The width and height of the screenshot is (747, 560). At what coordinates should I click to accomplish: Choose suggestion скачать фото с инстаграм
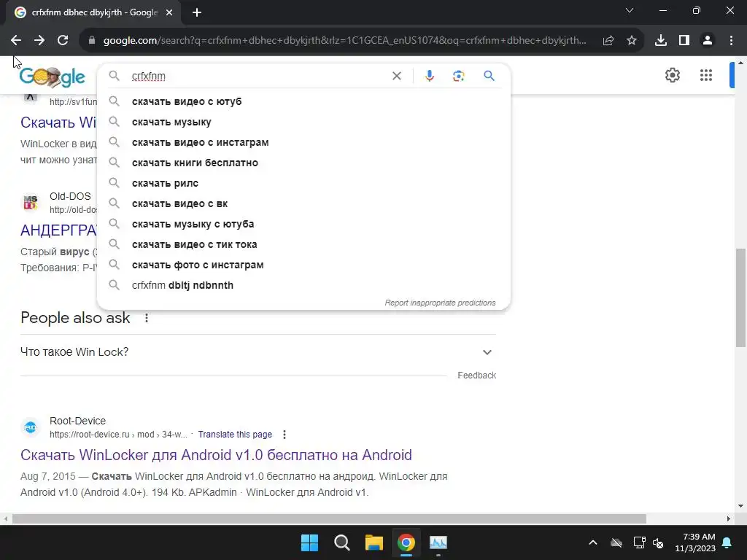click(x=303, y=265)
